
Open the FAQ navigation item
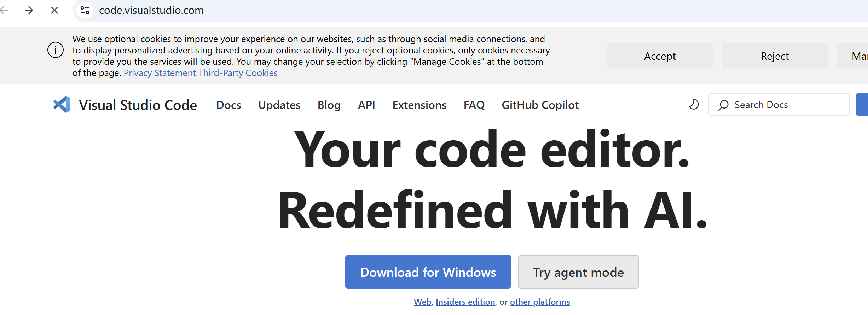click(x=474, y=105)
